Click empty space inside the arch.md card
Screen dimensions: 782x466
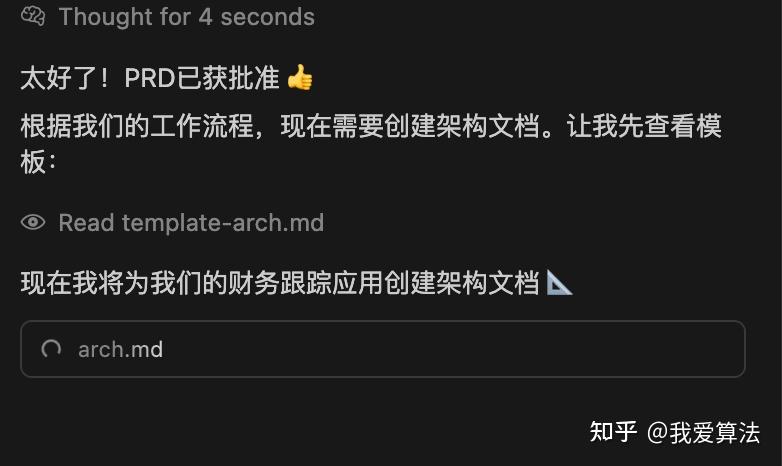[449, 349]
